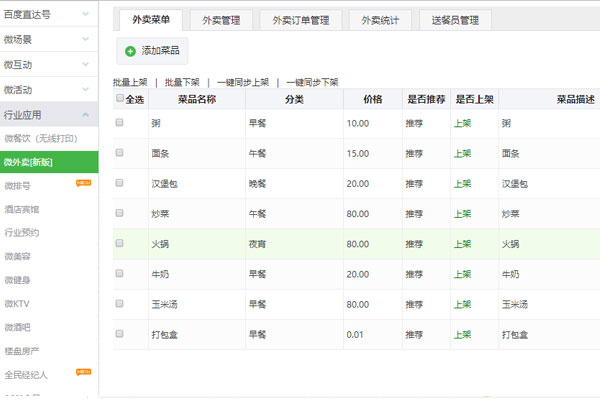Image resolution: width=600 pixels, height=400 pixels.
Task: Click the green 上架 status for 粥
Action: pos(462,124)
